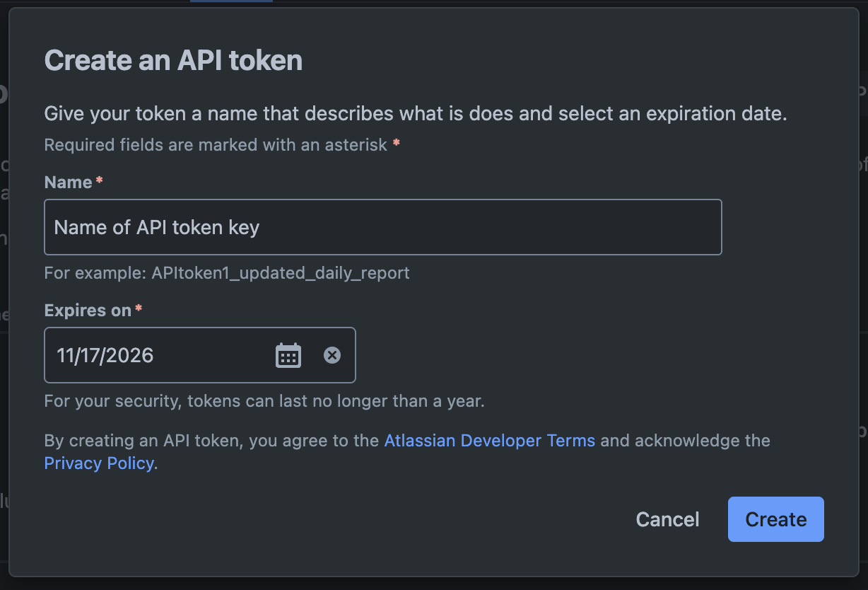Click the Give your token a name description
868x590 pixels.
415,113
